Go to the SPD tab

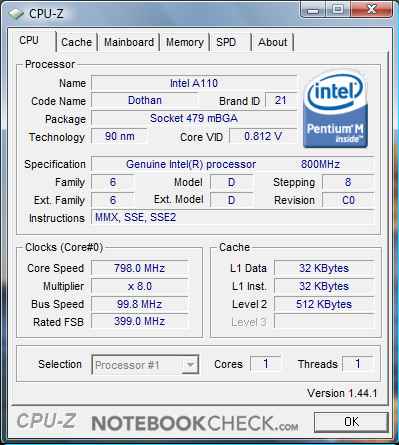pos(230,42)
